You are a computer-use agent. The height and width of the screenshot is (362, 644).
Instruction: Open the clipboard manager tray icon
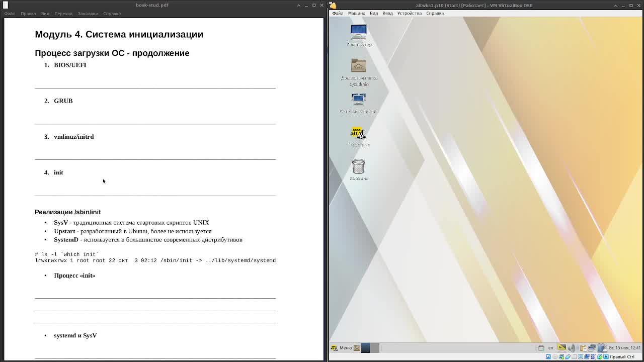(x=584, y=347)
